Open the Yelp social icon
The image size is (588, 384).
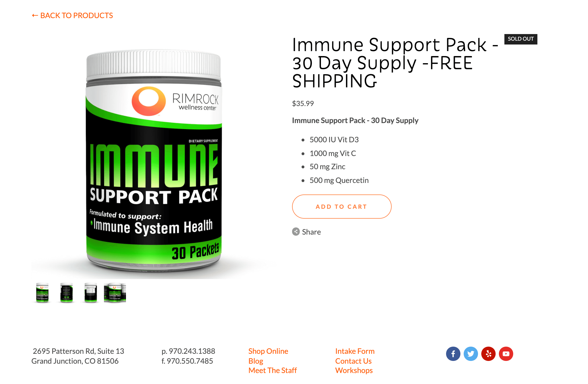pyautogui.click(x=488, y=354)
